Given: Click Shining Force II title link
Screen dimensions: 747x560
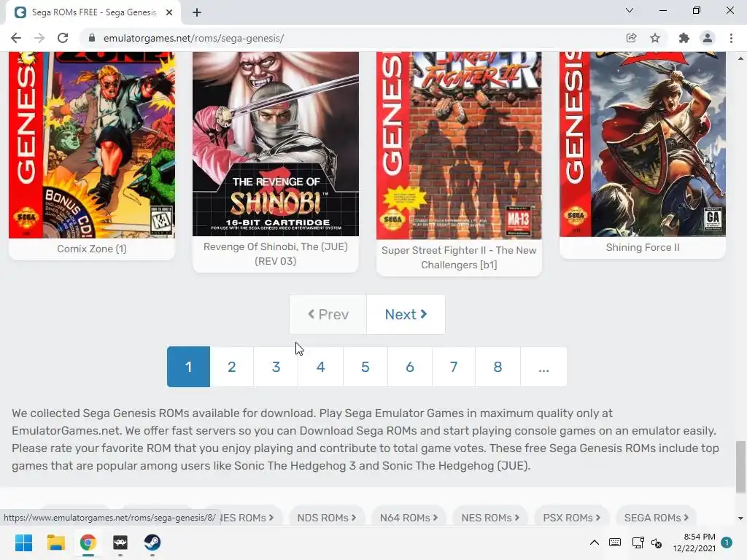Looking at the screenshot, I should pos(643,247).
